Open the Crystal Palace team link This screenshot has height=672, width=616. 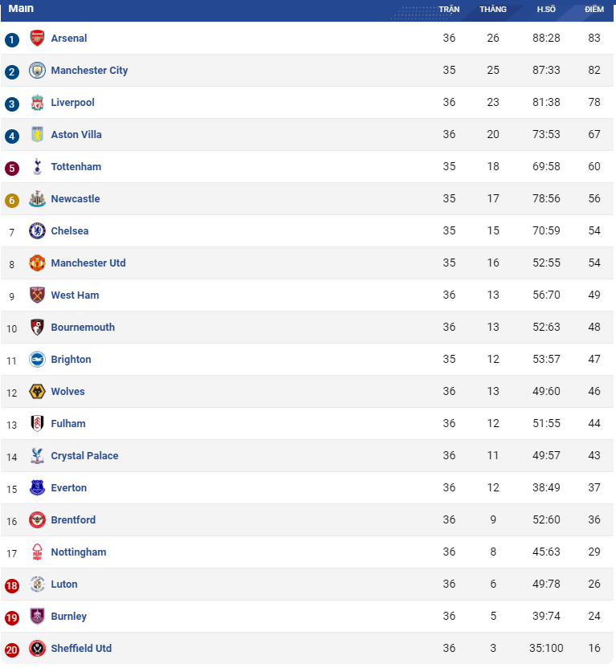(x=84, y=456)
